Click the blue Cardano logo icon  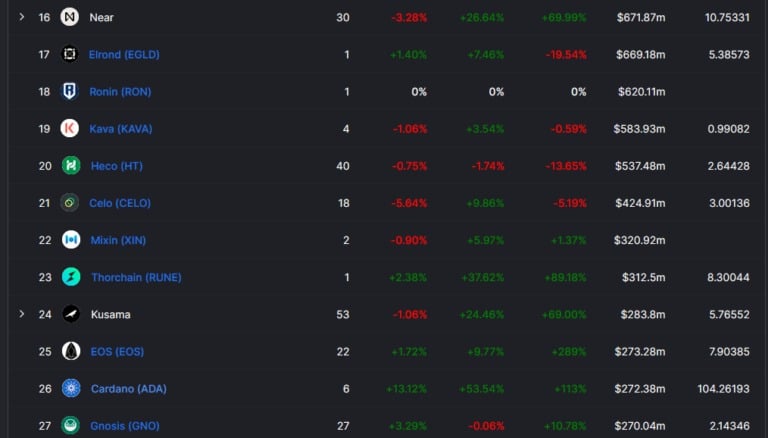pos(70,387)
